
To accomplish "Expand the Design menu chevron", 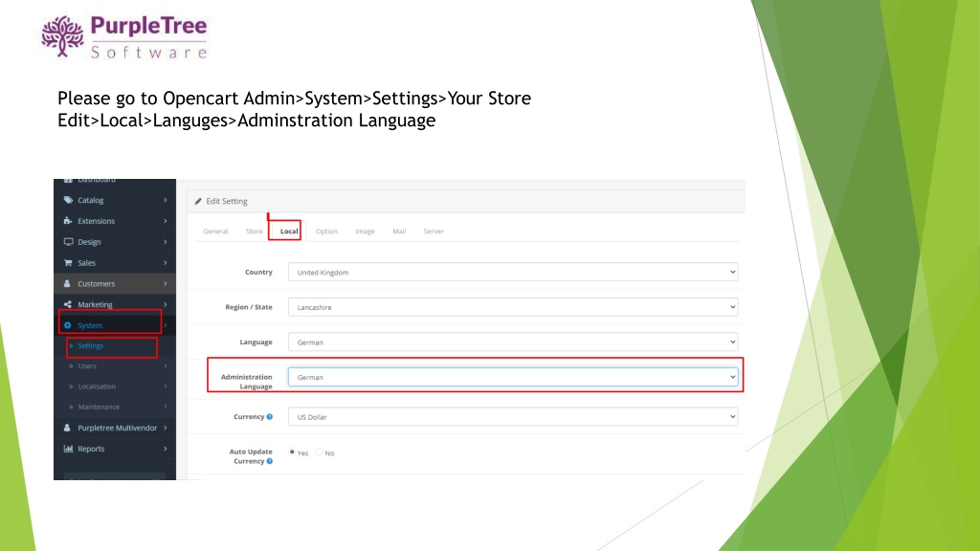I will 166,242.
